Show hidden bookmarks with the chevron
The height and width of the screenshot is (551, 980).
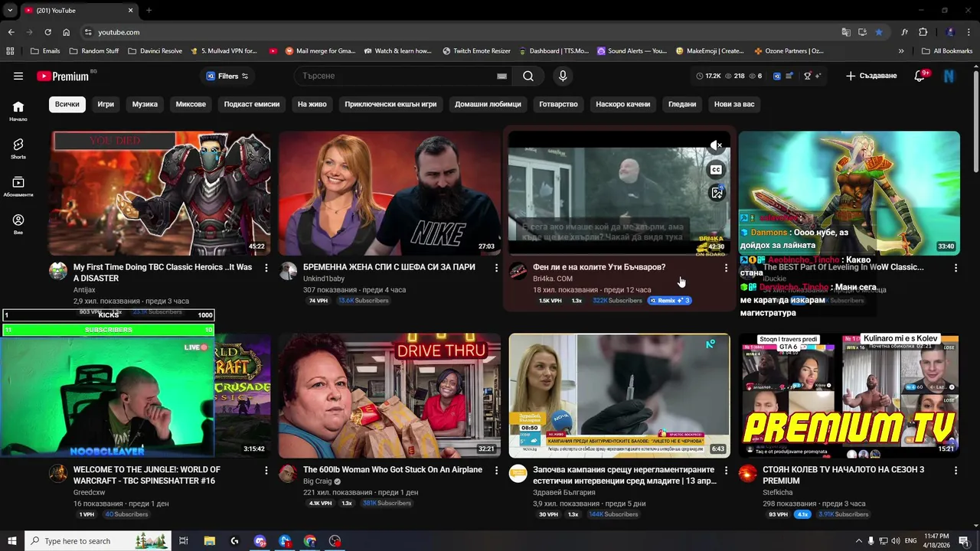(x=900, y=51)
